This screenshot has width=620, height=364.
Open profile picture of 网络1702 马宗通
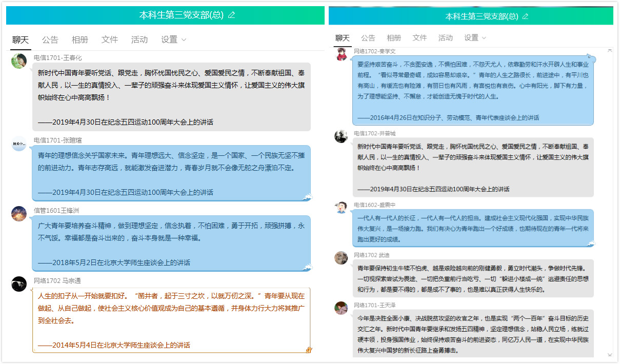[19, 284]
